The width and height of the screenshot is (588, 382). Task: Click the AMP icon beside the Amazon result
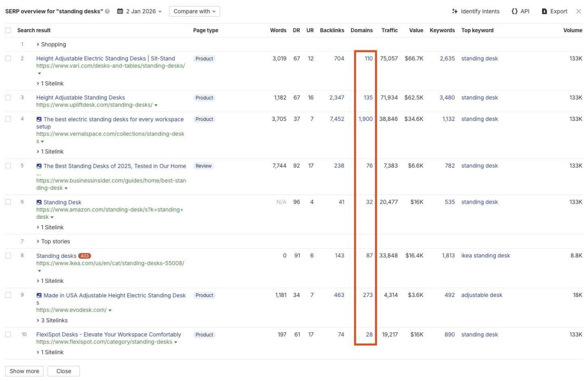tap(39, 202)
